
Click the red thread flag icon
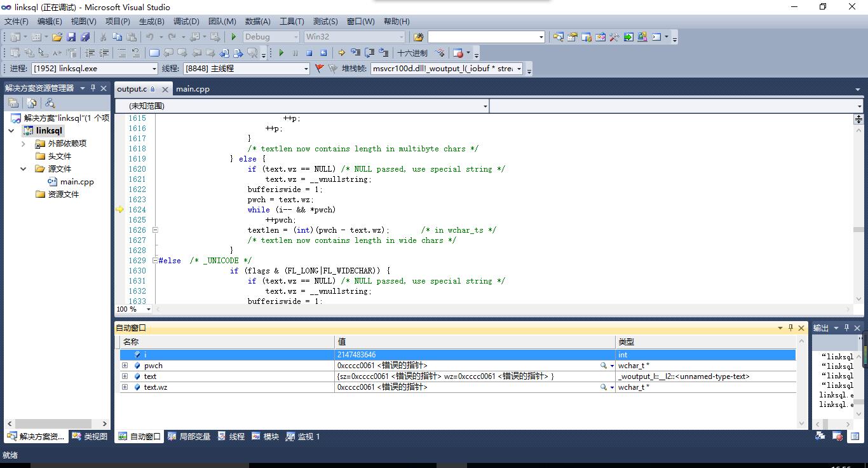319,69
